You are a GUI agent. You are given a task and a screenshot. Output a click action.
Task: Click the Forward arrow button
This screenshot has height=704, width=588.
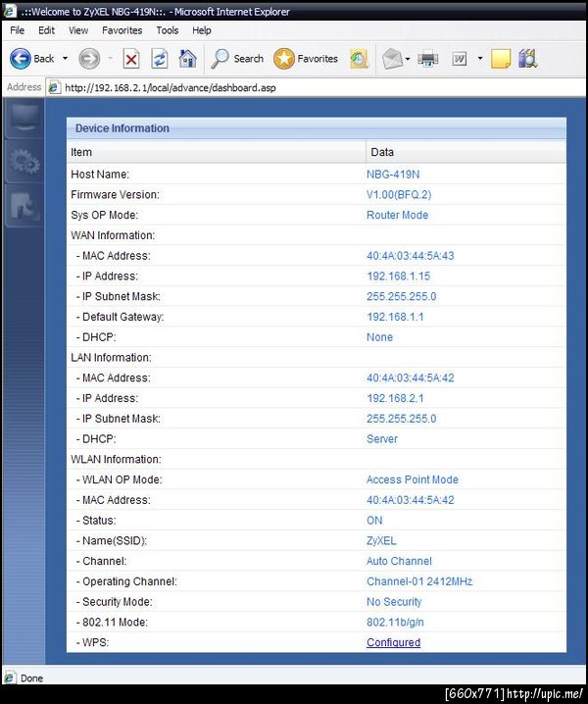pos(89,59)
